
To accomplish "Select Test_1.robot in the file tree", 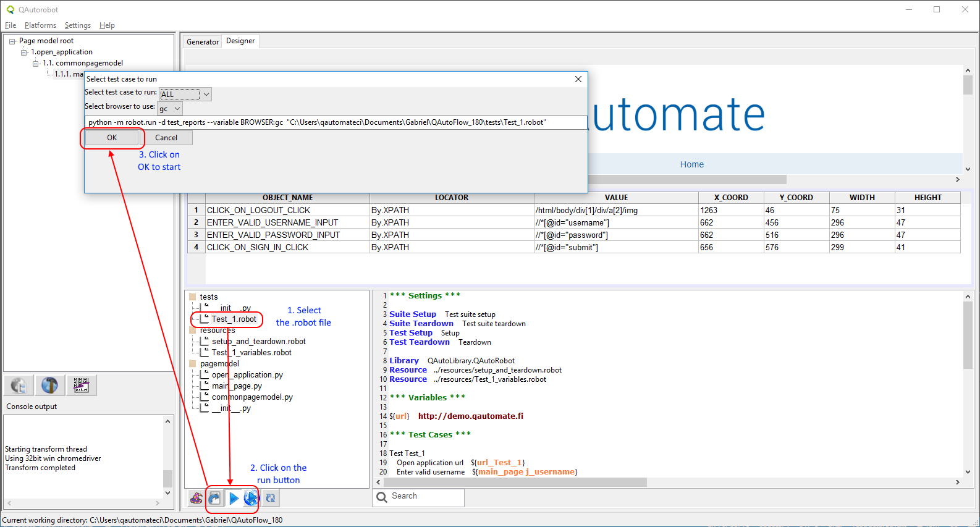I will (234, 319).
